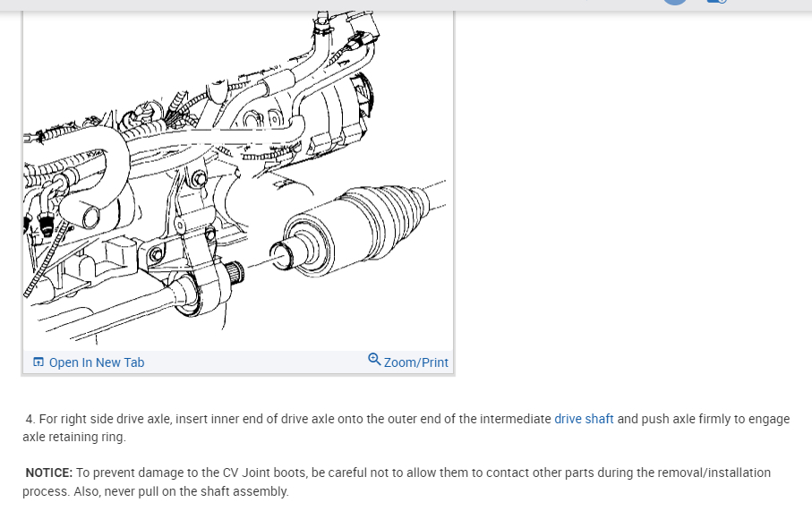Click the splined intermediate shaft end in diagram
Image resolution: width=812 pixels, height=511 pixels.
(x=234, y=272)
